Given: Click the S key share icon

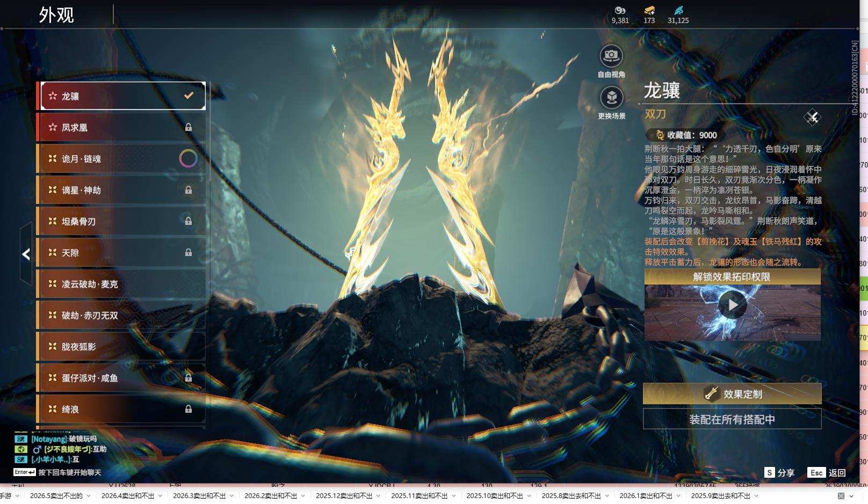Looking at the screenshot, I should (770, 472).
